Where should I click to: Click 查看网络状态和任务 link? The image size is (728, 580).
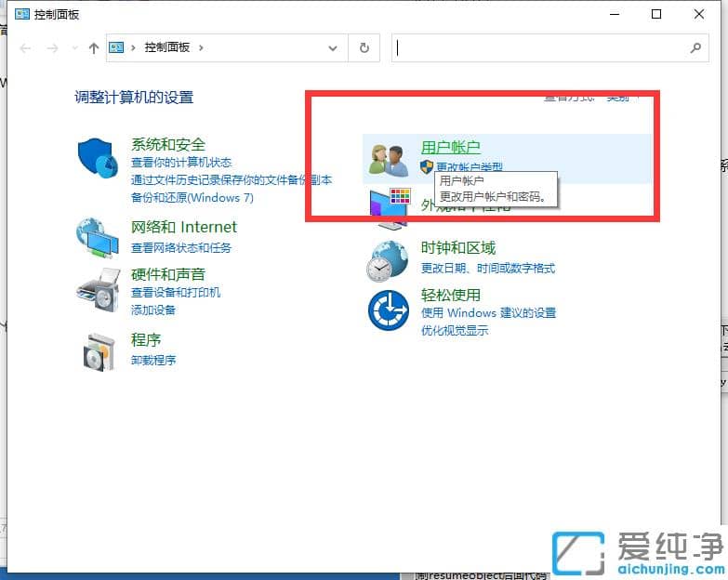pos(181,248)
